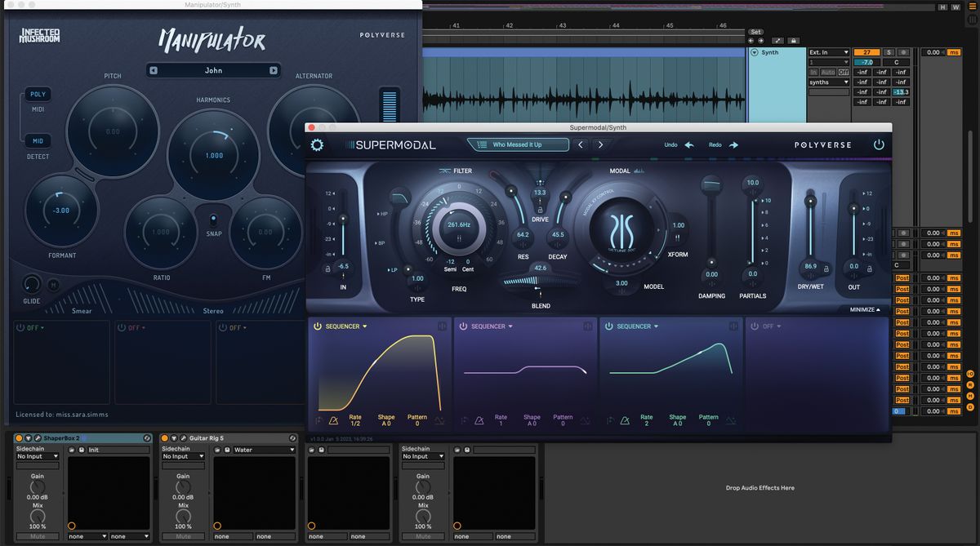The image size is (980, 546).
Task: Click MINIMIZE in Supermodal's panel corner
Action: click(x=864, y=309)
